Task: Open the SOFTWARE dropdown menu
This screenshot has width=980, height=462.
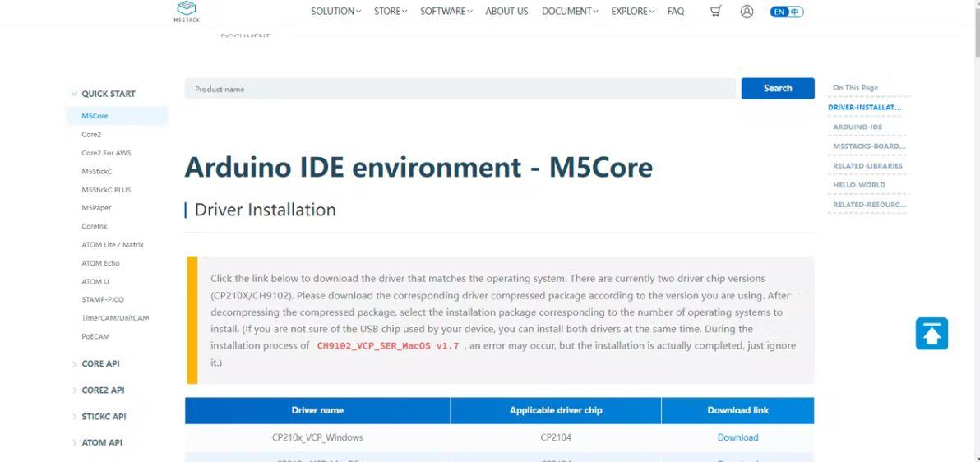Action: click(446, 12)
